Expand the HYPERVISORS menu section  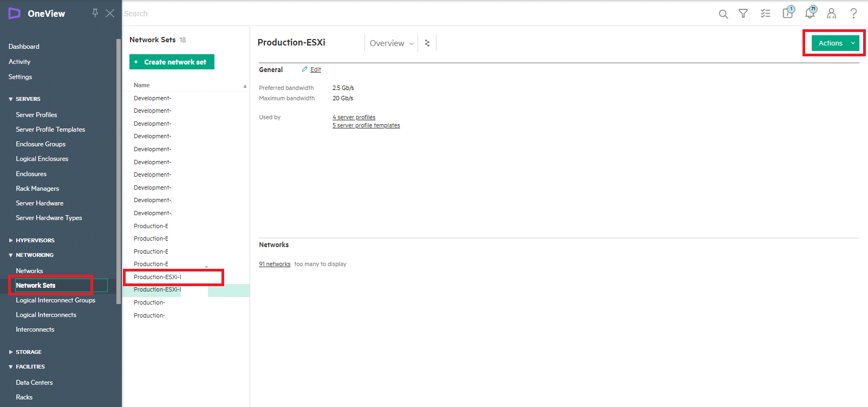10,241
